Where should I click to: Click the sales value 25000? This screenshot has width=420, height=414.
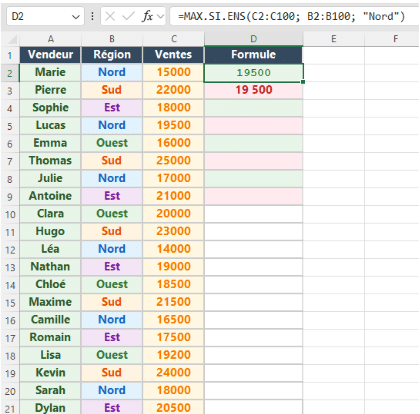click(173, 161)
